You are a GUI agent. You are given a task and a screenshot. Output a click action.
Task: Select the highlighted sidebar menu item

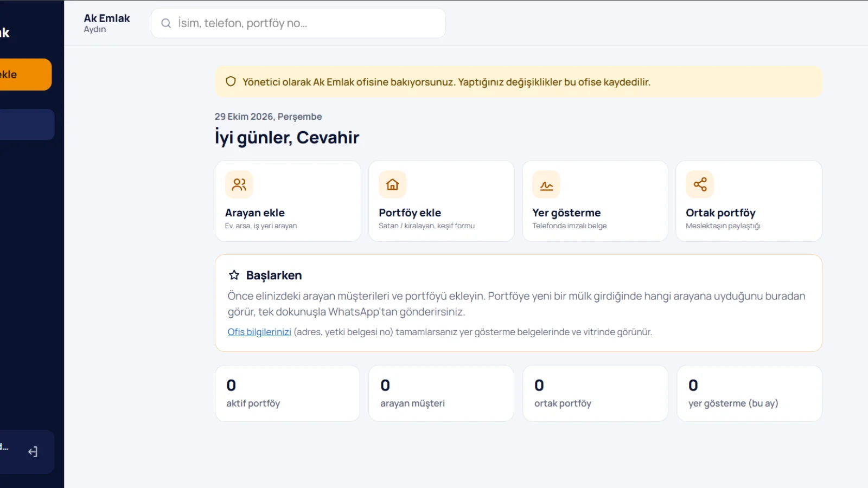tap(27, 125)
